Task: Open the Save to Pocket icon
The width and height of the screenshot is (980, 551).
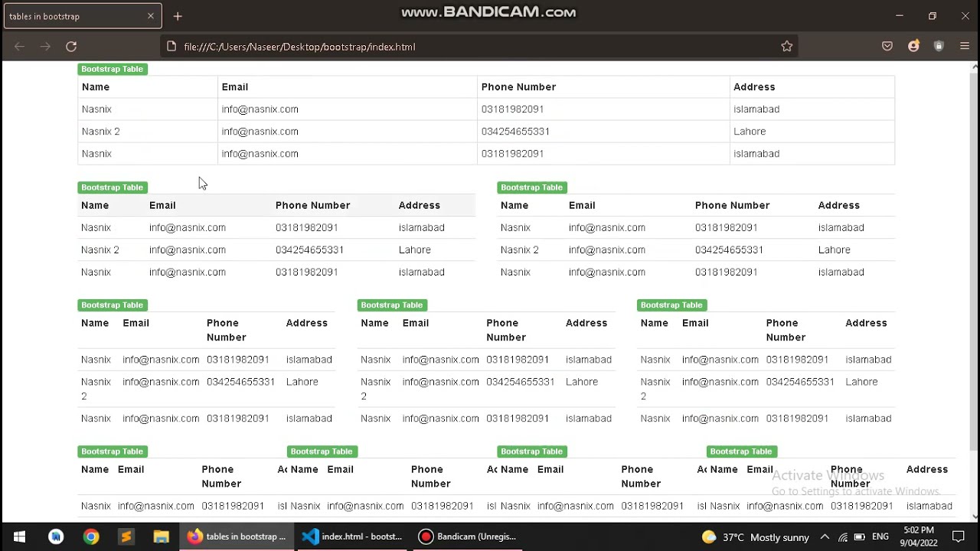Action: tap(887, 47)
